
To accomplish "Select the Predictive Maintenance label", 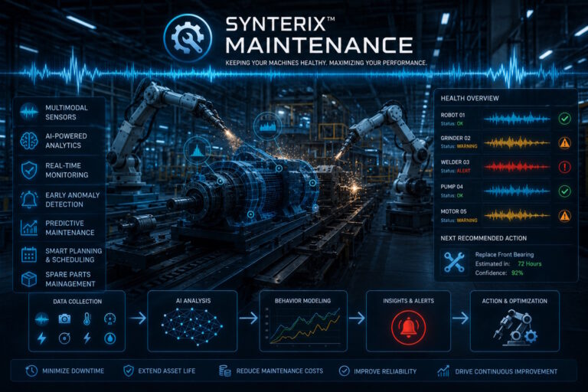I will (70, 227).
